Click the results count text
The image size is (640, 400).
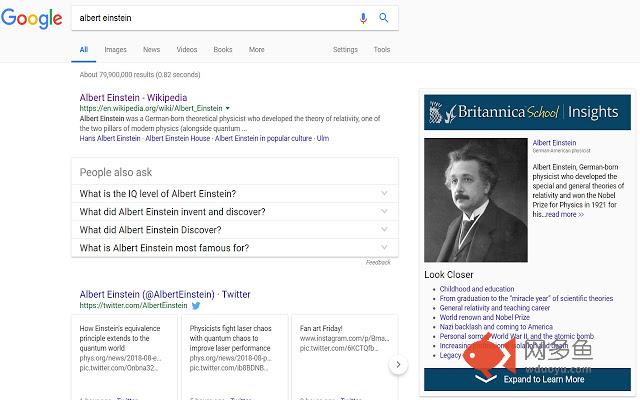[140, 75]
